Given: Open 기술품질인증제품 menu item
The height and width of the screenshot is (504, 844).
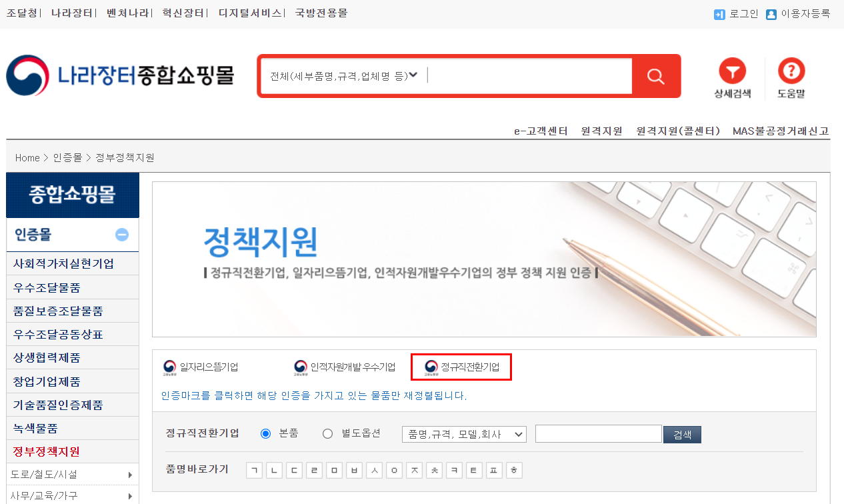Looking at the screenshot, I should click(x=72, y=405).
